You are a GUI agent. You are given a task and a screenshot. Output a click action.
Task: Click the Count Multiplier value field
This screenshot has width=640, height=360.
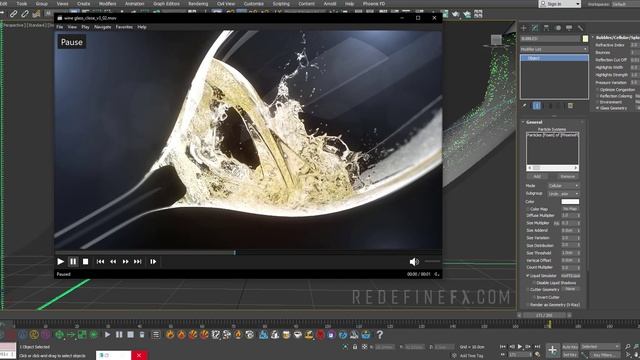(x=569, y=268)
